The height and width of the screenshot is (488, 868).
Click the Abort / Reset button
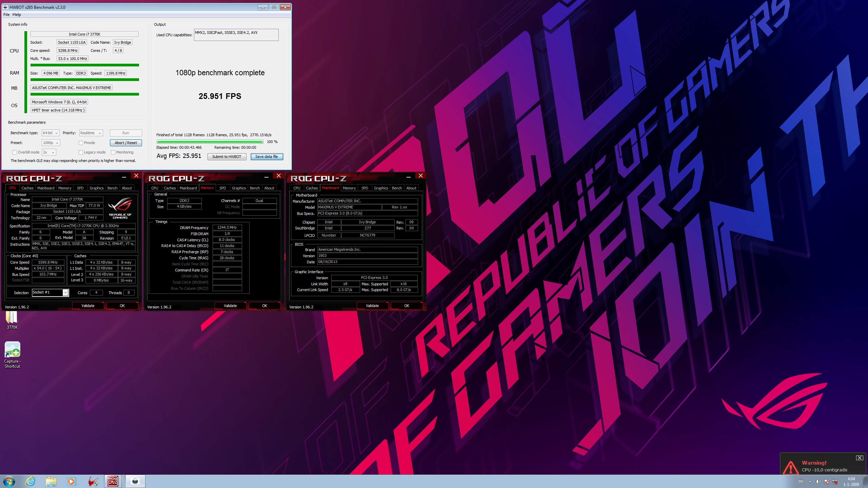[x=126, y=143]
